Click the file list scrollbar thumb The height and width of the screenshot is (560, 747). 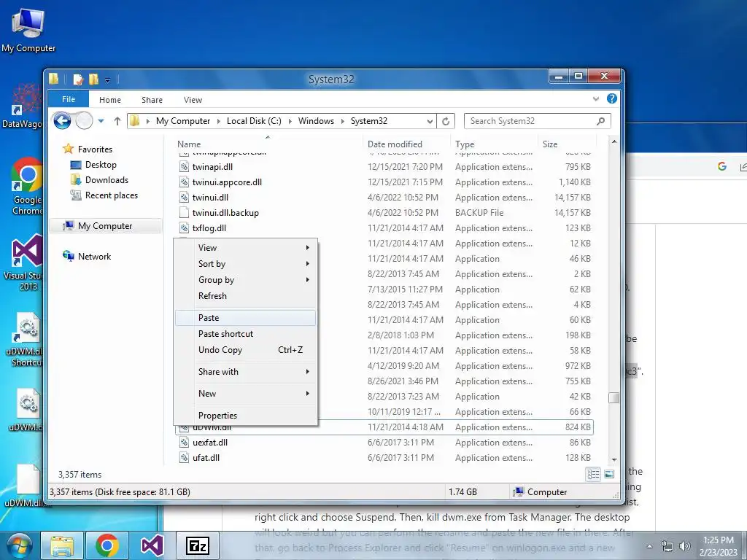[x=614, y=397]
